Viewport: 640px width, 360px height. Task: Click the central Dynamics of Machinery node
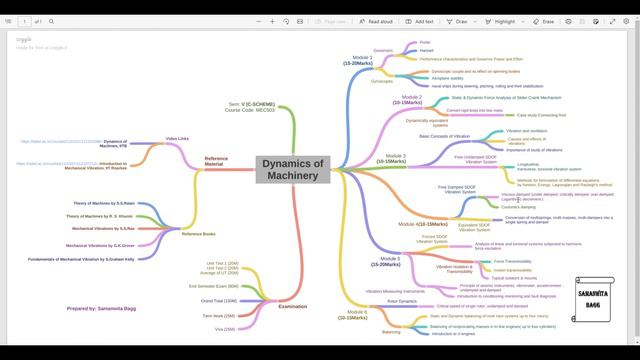[293, 169]
